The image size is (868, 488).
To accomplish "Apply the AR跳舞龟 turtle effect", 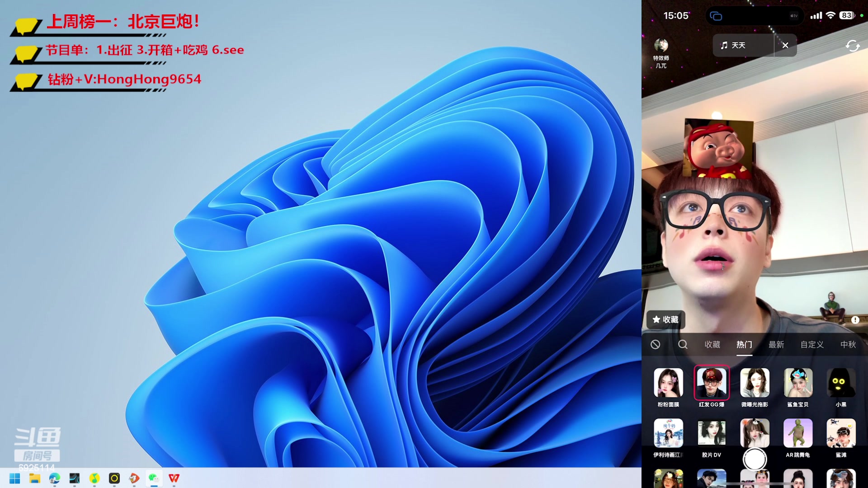I will [x=798, y=433].
